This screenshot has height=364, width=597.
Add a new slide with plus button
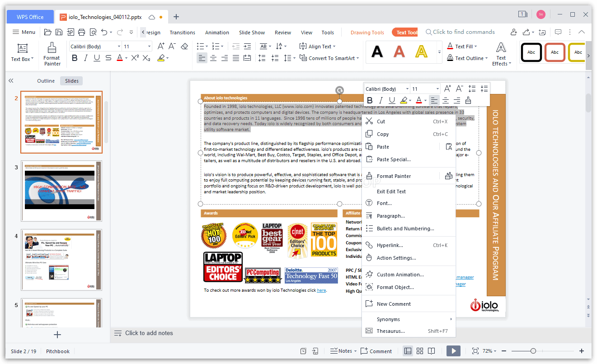57,335
